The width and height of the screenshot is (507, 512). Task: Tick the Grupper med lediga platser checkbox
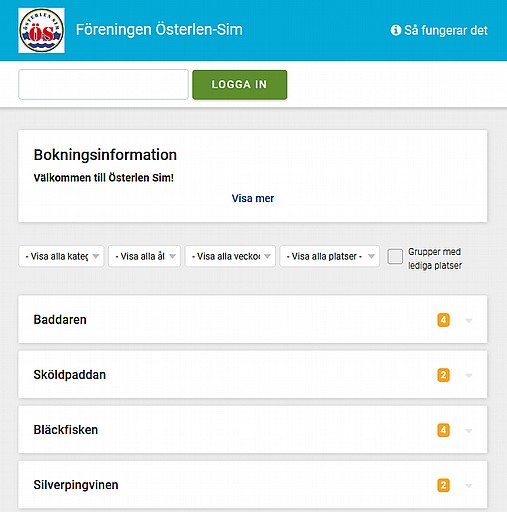click(395, 256)
